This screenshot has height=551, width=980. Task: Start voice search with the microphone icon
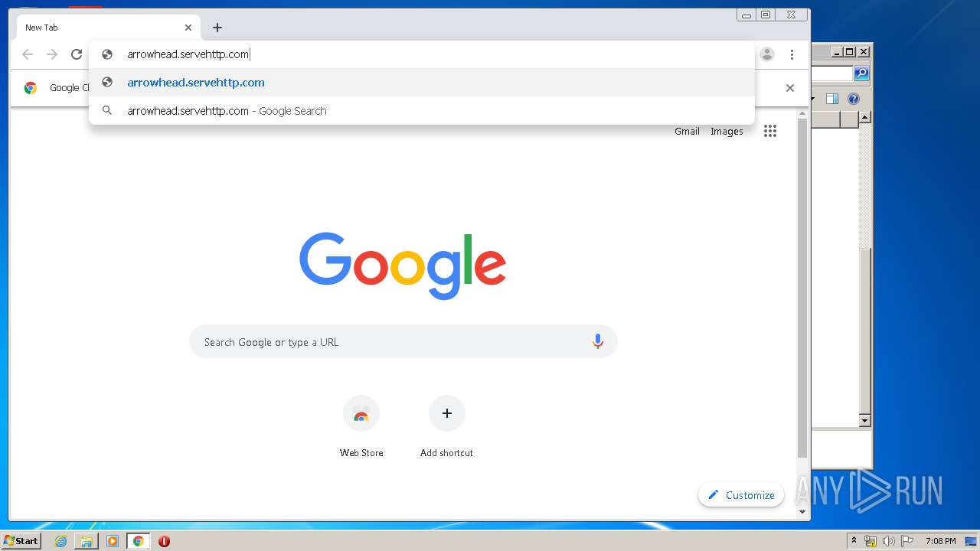(598, 342)
